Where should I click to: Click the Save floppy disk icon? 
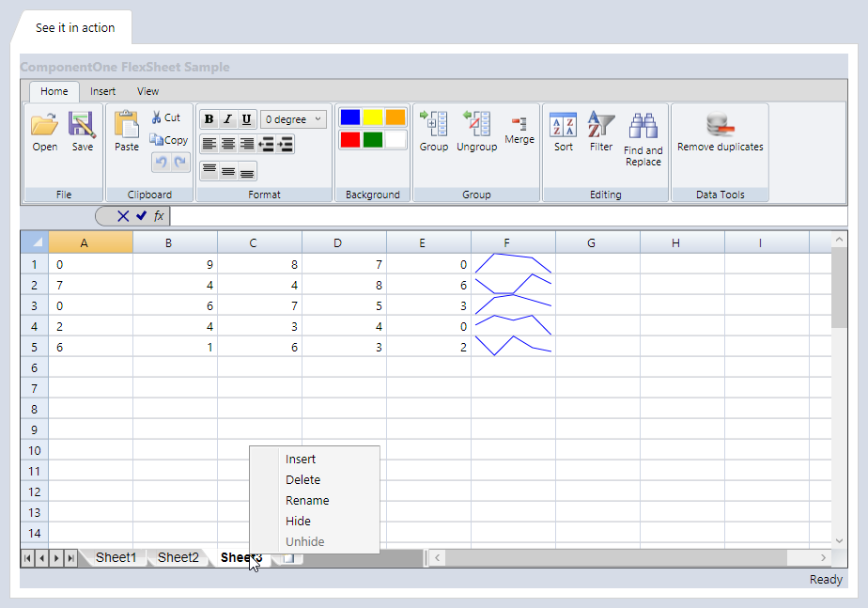pos(82,125)
